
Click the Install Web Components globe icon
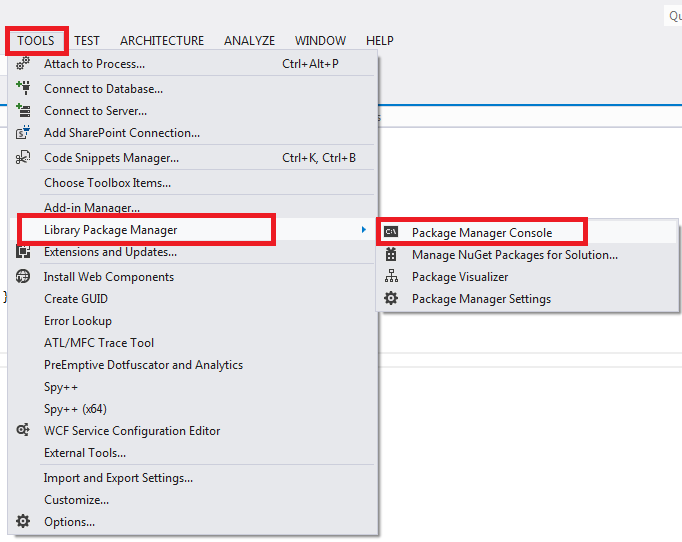(23, 276)
